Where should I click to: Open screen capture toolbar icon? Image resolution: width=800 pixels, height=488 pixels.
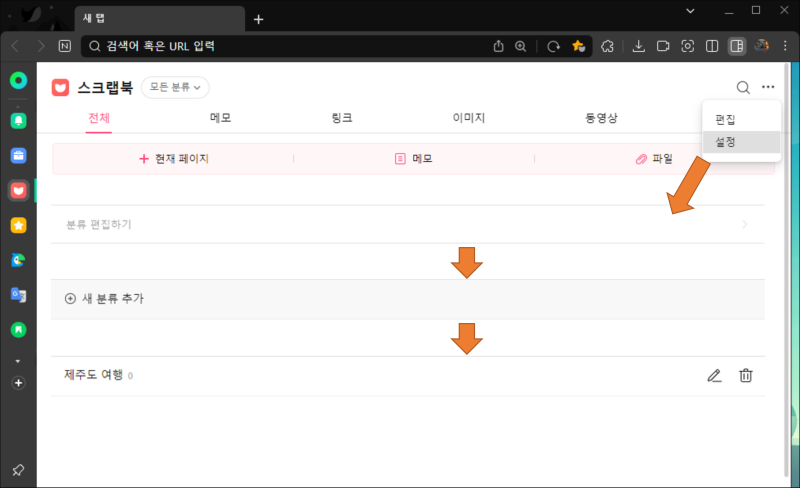click(687, 46)
